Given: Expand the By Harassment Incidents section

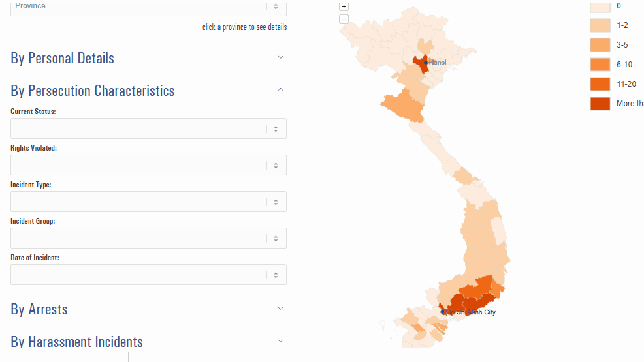Looking at the screenshot, I should coord(280,340).
